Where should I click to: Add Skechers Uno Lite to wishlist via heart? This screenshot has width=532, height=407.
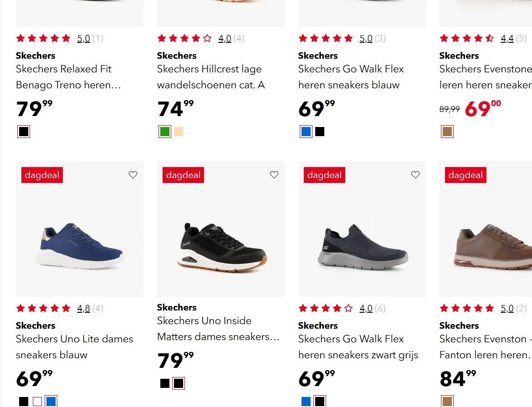133,174
